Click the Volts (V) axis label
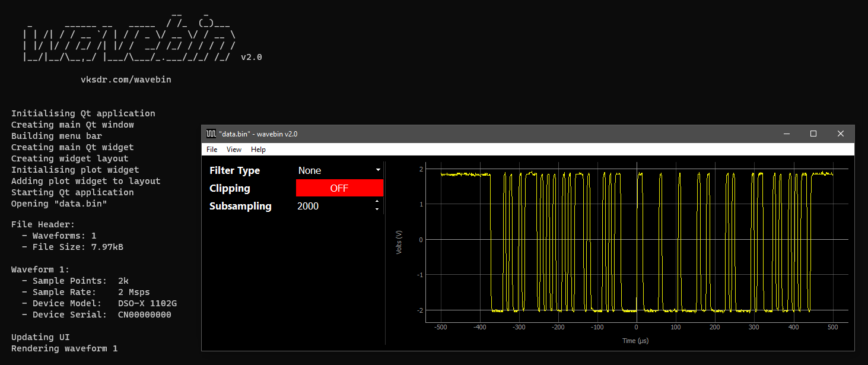Screen dimensions: 868x365 click(399, 243)
